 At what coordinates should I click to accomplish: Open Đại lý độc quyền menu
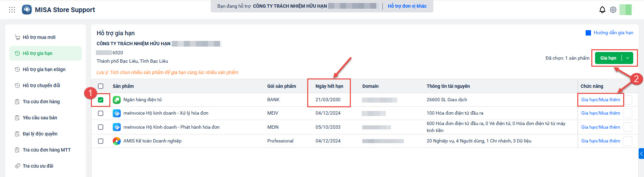tap(46, 134)
